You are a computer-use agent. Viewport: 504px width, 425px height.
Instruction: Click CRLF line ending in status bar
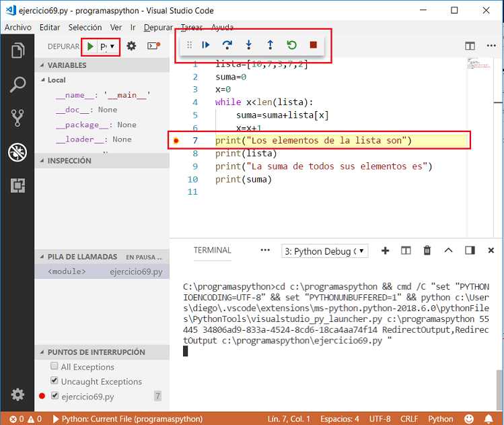click(x=409, y=419)
